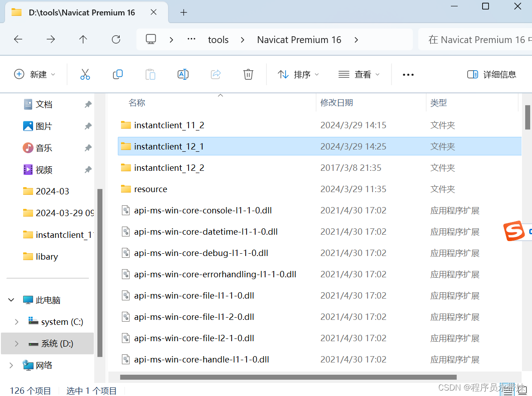The width and height of the screenshot is (532, 396).
Task: Unpin 图片 using its pin icon
Action: [x=88, y=126]
